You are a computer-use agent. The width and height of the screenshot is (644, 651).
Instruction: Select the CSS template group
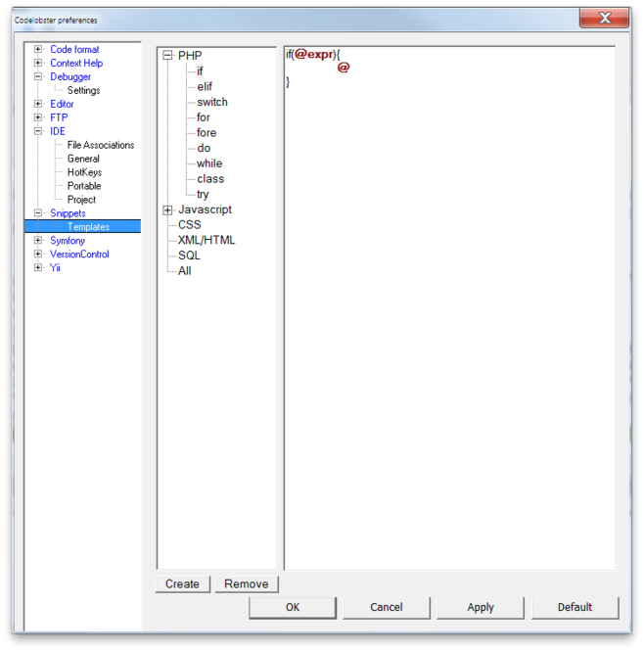pos(189,224)
